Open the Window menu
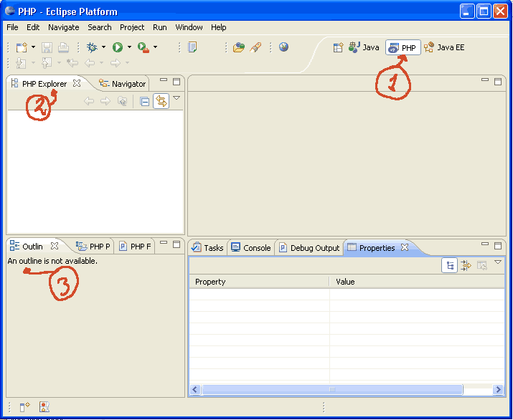 point(189,27)
